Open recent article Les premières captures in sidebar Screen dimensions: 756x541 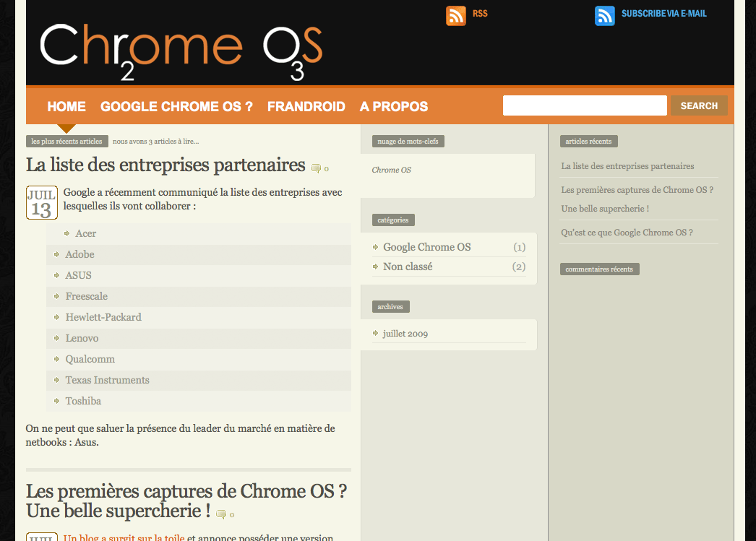637,199
